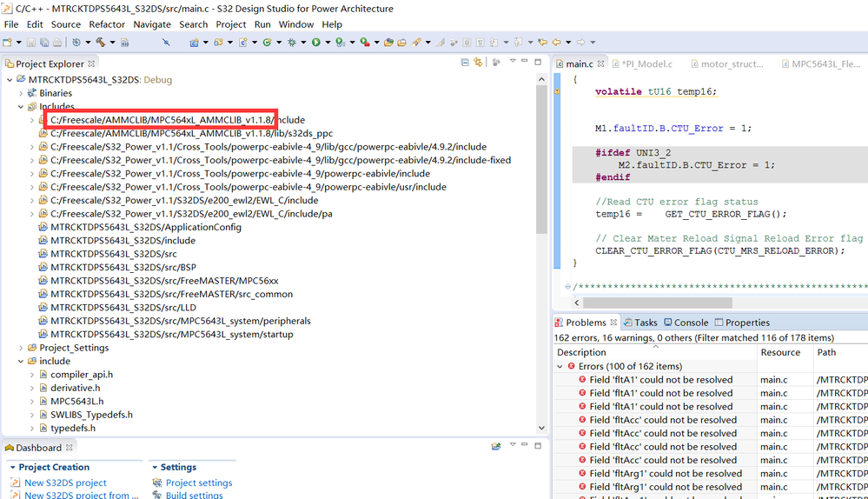Image resolution: width=868 pixels, height=499 pixels.
Task: Click editor horizontal scrollbar thumb
Action: [x=658, y=303]
